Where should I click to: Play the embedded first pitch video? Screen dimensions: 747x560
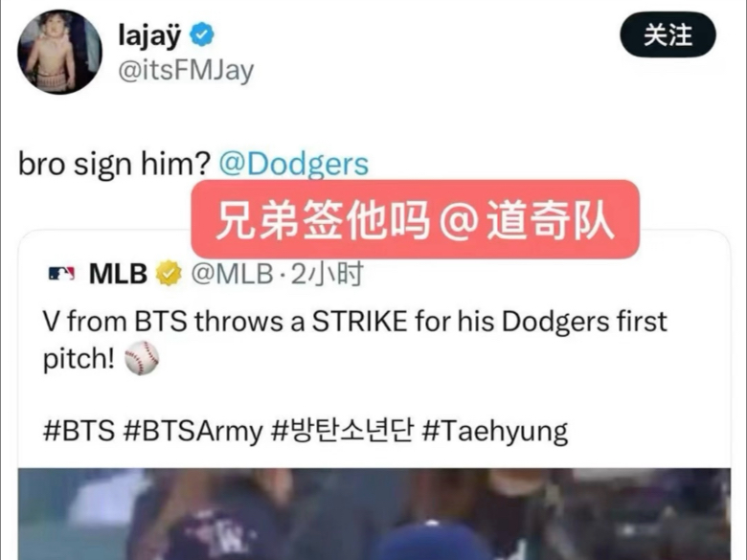click(373, 514)
